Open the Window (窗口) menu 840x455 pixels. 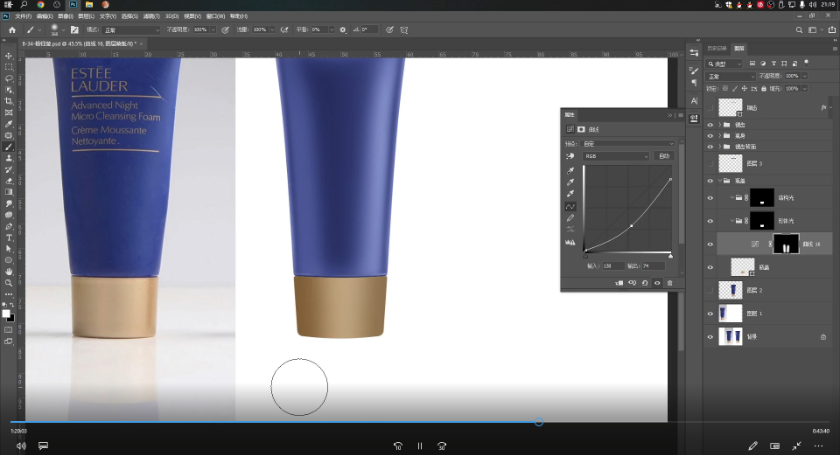[x=216, y=16]
